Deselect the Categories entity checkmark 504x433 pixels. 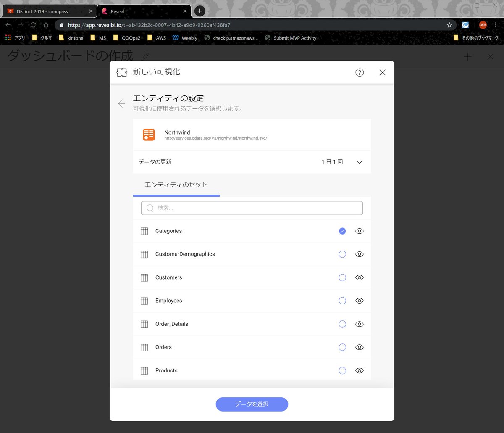342,231
